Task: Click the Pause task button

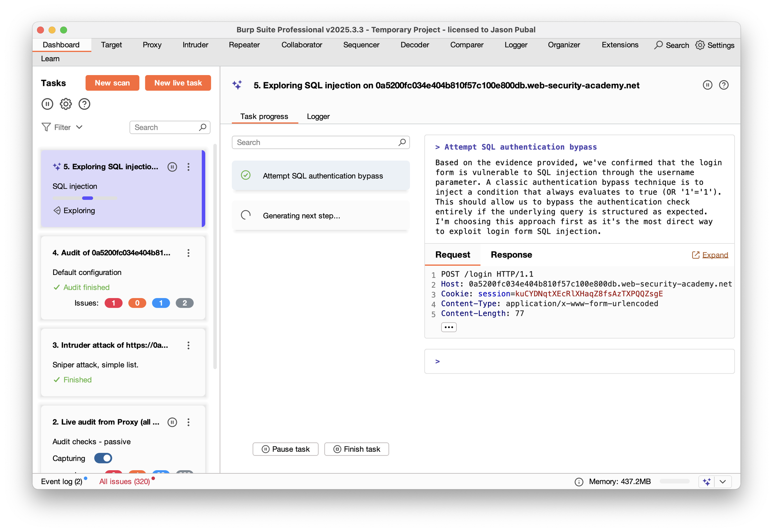Action: (x=286, y=449)
